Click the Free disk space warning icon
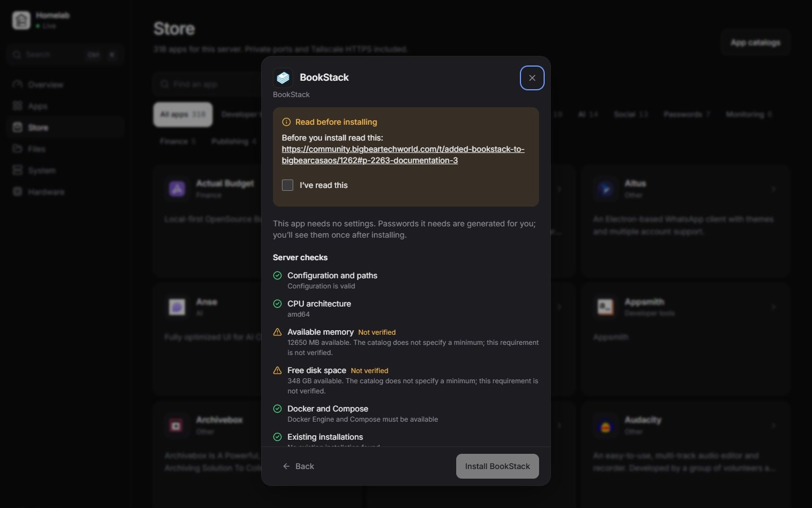812x508 pixels. tap(277, 370)
